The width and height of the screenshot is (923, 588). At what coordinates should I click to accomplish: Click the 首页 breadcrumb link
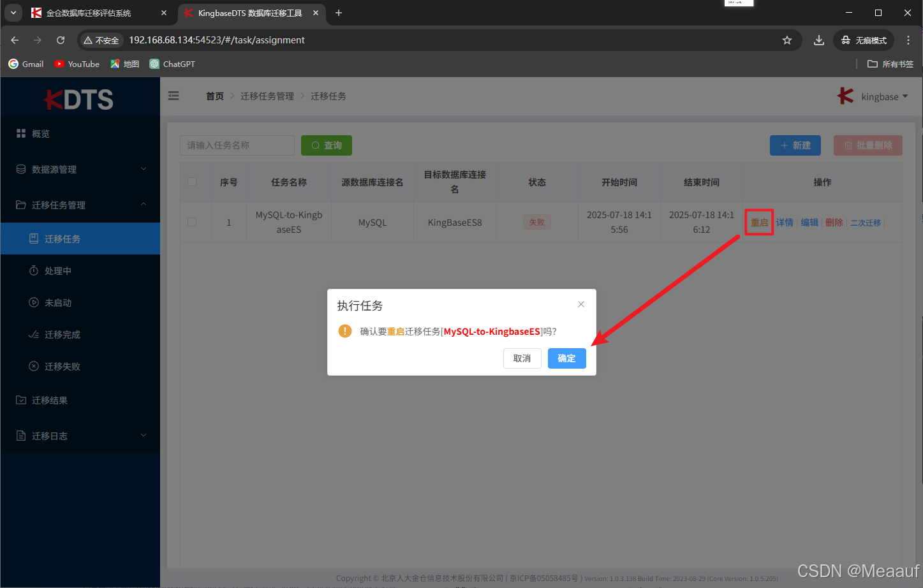(215, 96)
